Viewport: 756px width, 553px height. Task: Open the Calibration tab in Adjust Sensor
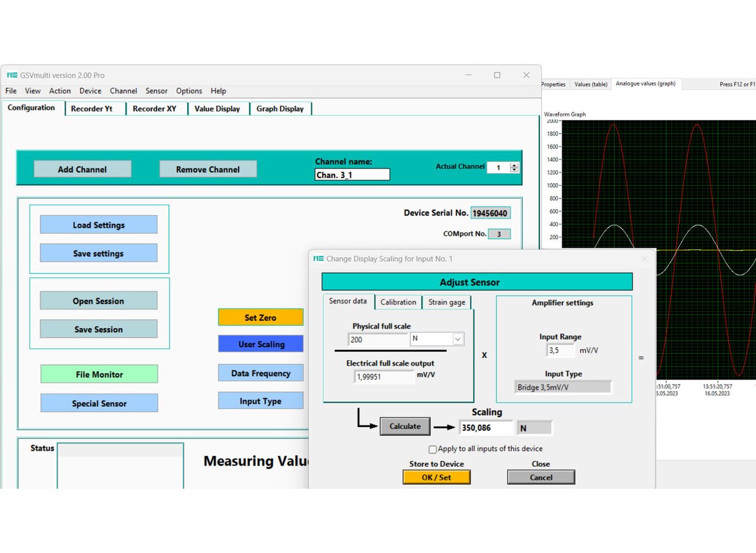click(x=398, y=302)
